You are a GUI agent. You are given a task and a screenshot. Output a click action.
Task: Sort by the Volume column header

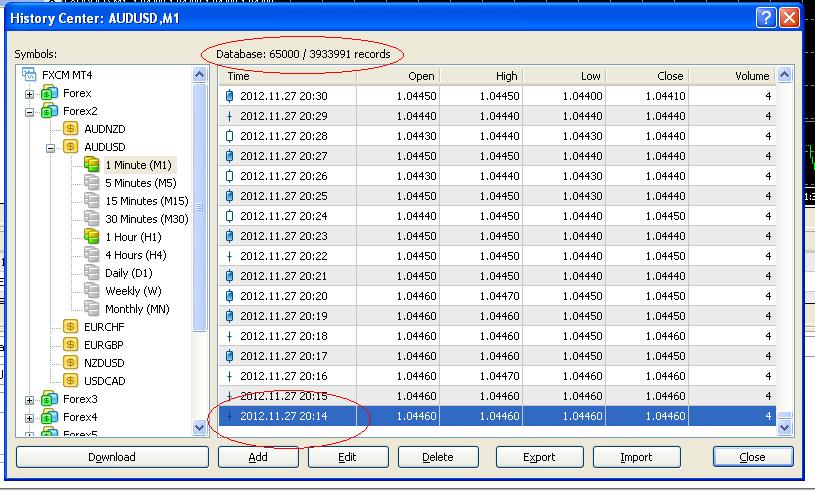tap(732, 76)
